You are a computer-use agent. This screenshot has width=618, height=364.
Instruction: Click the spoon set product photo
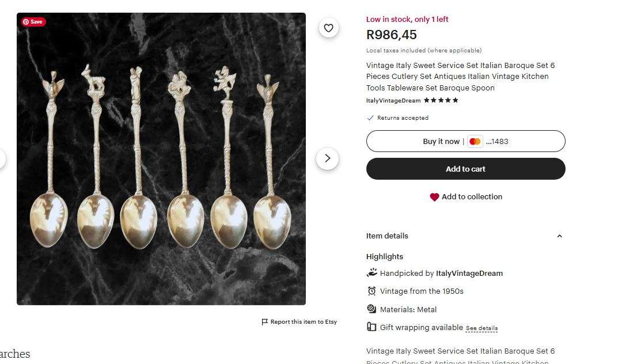[161, 158]
